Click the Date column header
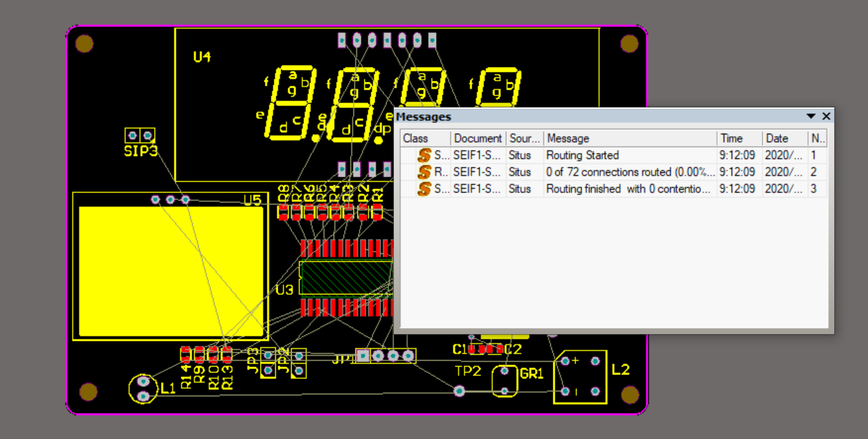The height and width of the screenshot is (439, 868). (785, 138)
